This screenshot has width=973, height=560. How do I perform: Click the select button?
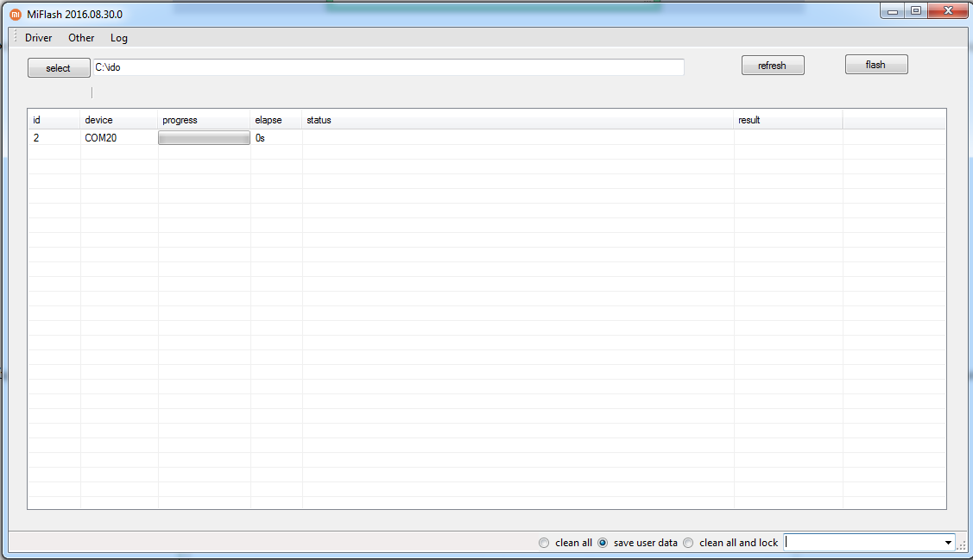point(59,67)
